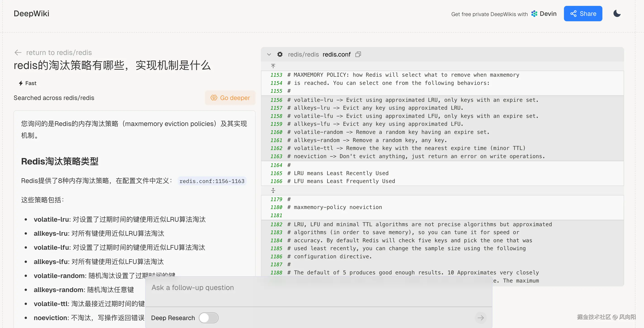Expand collapsed lines between 1166 and 1179
This screenshot has height=328, width=644.
click(273, 190)
